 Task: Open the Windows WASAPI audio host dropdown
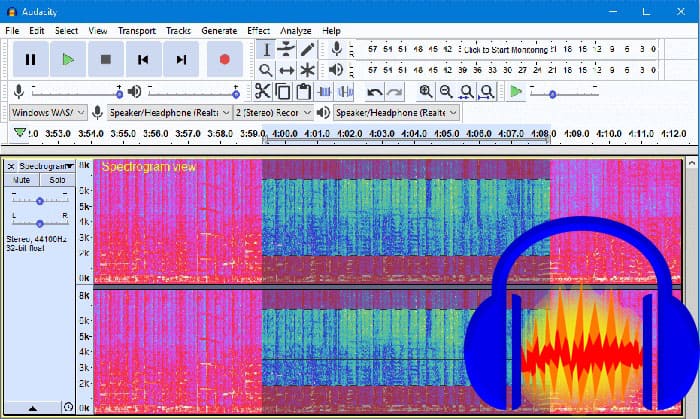[x=48, y=112]
